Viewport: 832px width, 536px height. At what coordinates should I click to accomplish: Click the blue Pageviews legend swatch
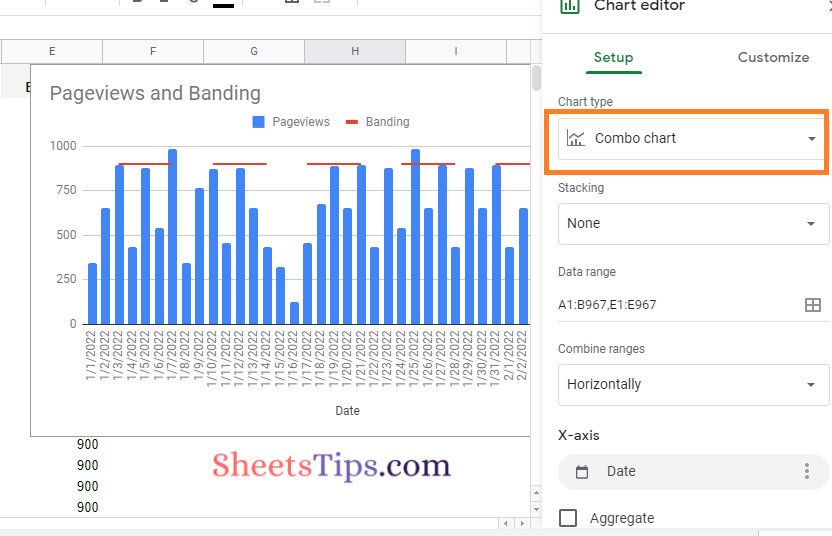click(x=258, y=122)
